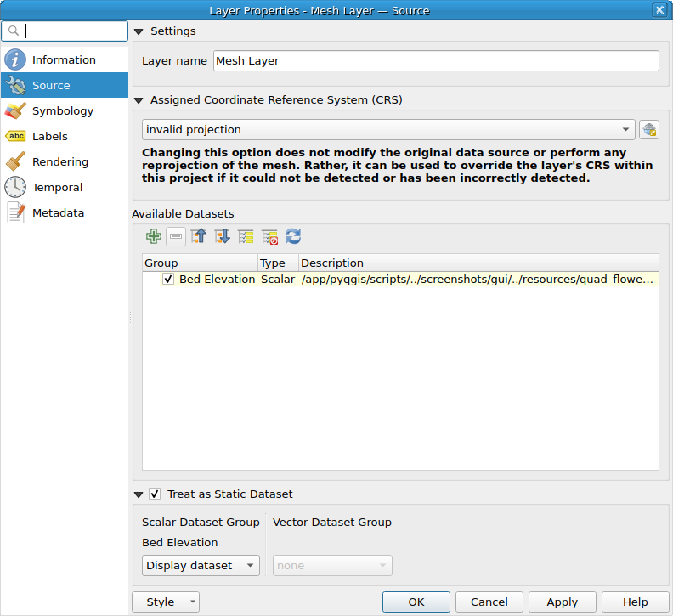Screen dimensions: 673x616
Task: Click the Layer name text field
Action: click(435, 61)
